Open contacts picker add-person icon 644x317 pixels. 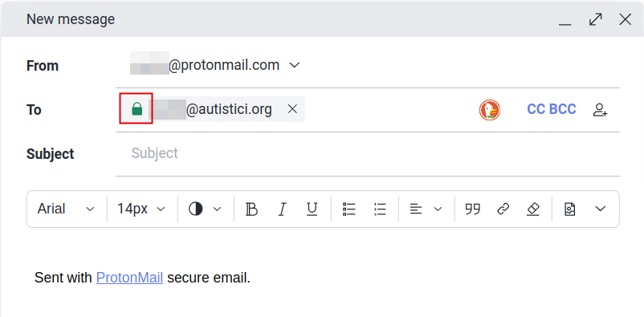[x=600, y=110]
